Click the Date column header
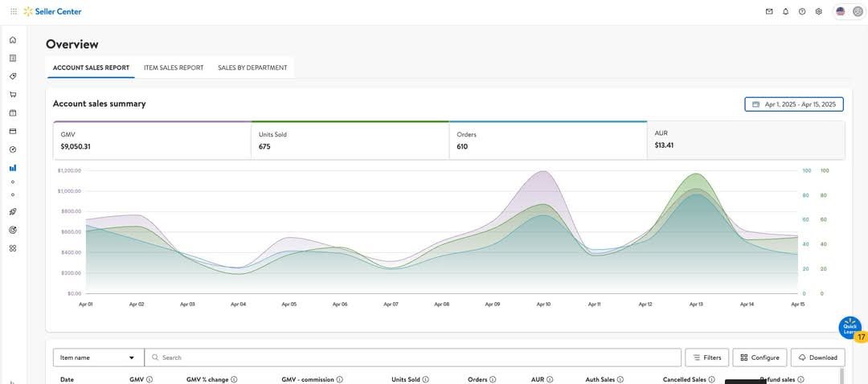 point(67,379)
